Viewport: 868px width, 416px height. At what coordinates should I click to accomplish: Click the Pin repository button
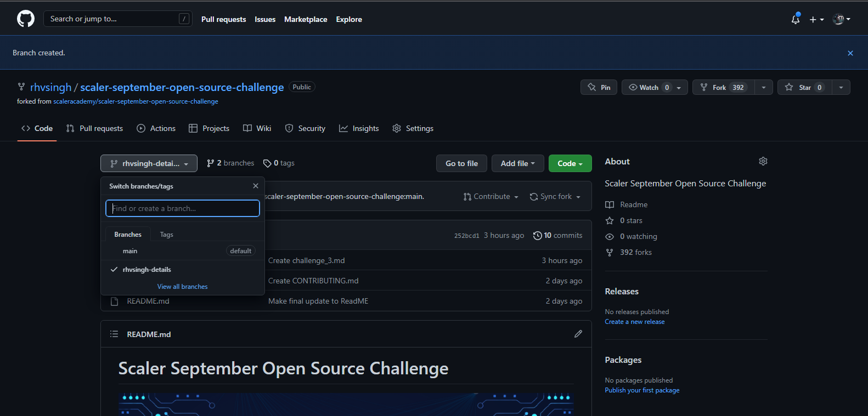tap(599, 87)
